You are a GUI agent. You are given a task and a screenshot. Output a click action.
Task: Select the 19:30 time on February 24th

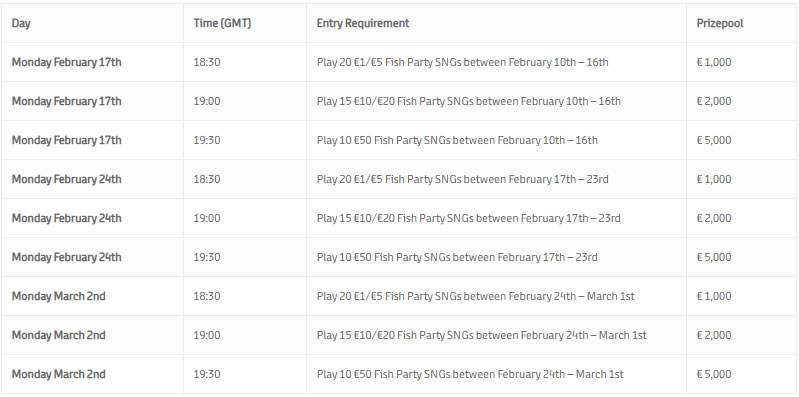click(207, 257)
